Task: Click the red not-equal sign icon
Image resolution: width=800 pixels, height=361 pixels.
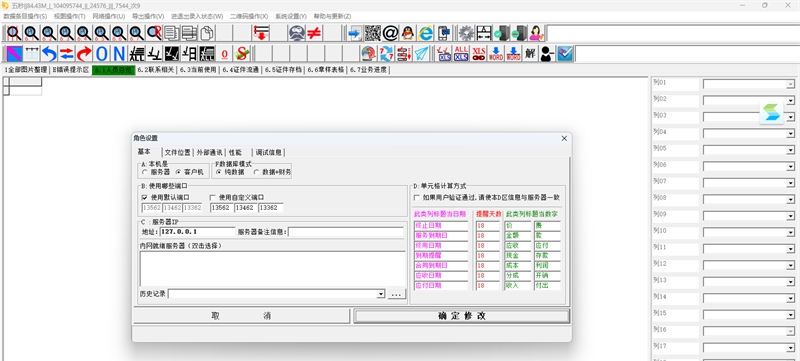Action: pyautogui.click(x=314, y=33)
